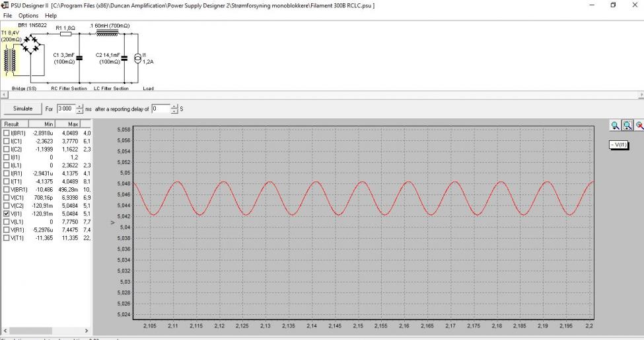Viewport: 644px width, 340px height.
Task: Enable the V(C1) result checkbox
Action: point(6,198)
